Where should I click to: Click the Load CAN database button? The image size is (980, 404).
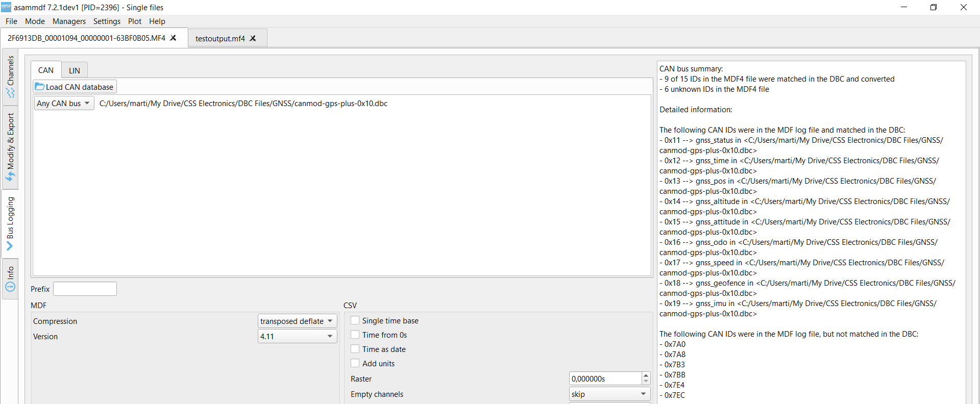(75, 87)
